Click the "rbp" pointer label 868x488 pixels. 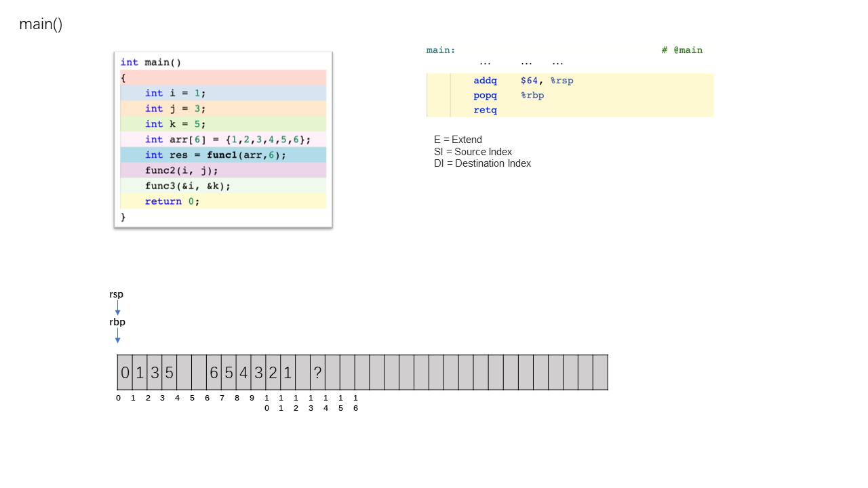coord(117,322)
